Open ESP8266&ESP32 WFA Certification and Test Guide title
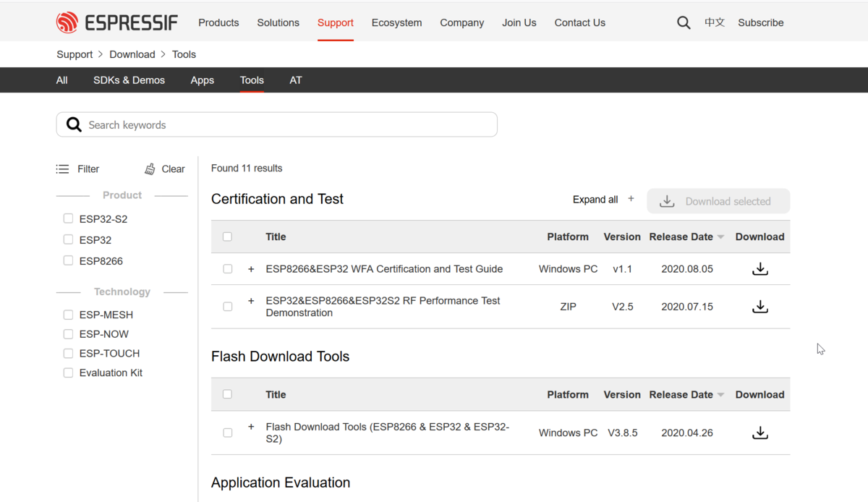The image size is (868, 502). coord(384,269)
